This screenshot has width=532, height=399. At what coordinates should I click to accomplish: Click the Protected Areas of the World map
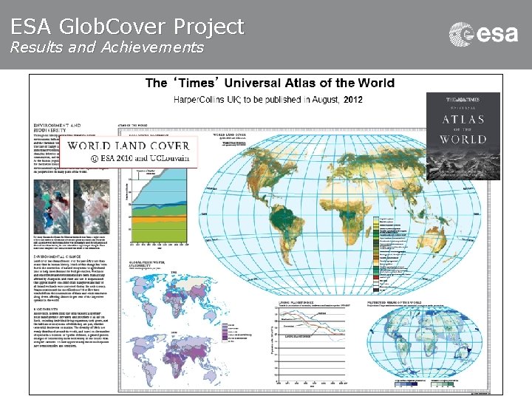tap(426, 341)
